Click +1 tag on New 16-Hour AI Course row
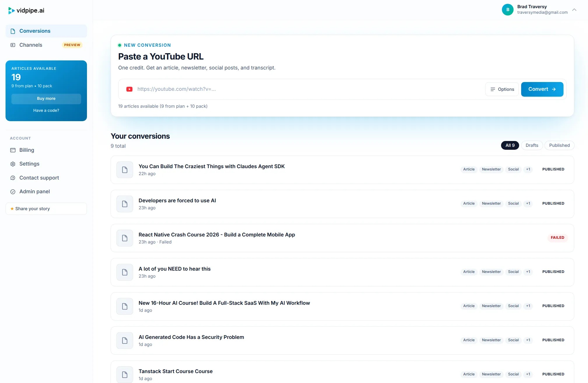The height and width of the screenshot is (383, 588). 528,306
